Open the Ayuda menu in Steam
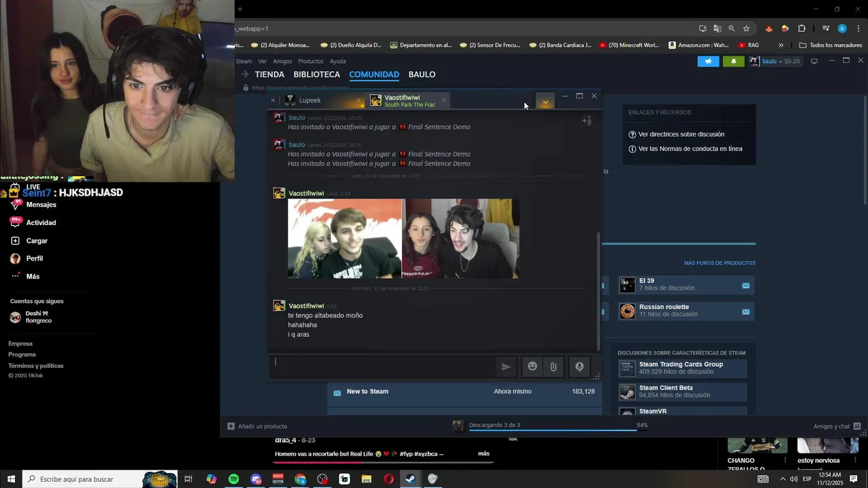The height and width of the screenshot is (488, 868). click(x=338, y=61)
